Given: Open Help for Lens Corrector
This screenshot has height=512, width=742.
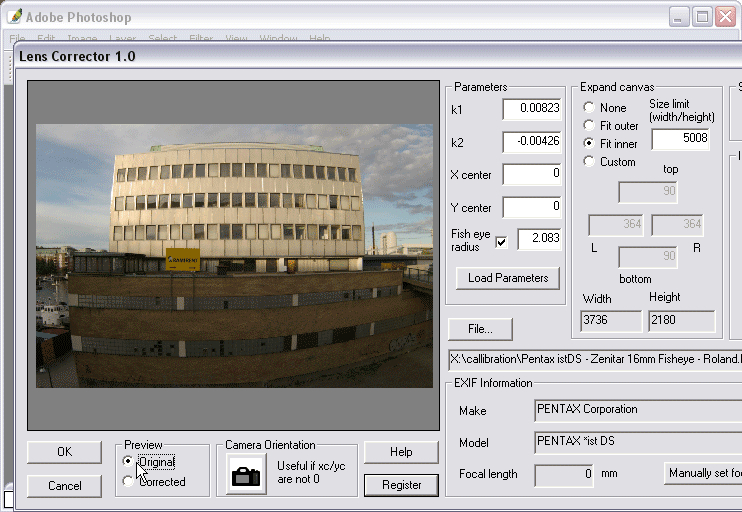Looking at the screenshot, I should pyautogui.click(x=401, y=452).
